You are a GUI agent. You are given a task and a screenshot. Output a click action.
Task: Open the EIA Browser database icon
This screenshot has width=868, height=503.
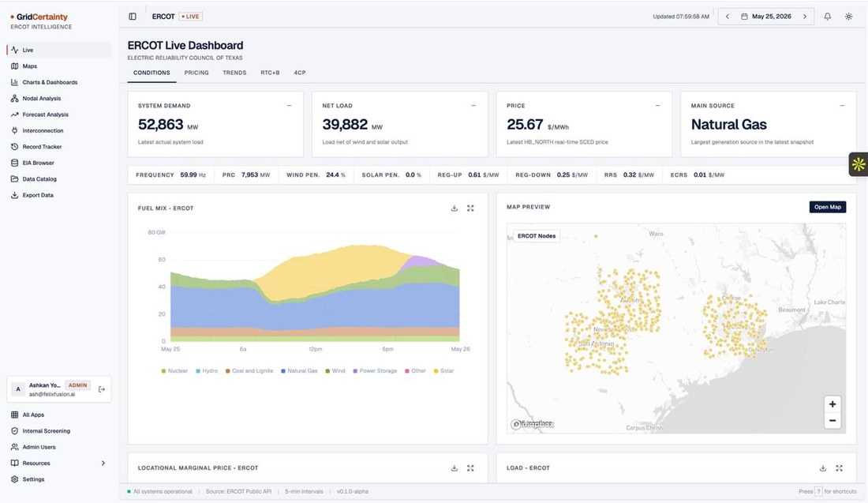14,163
